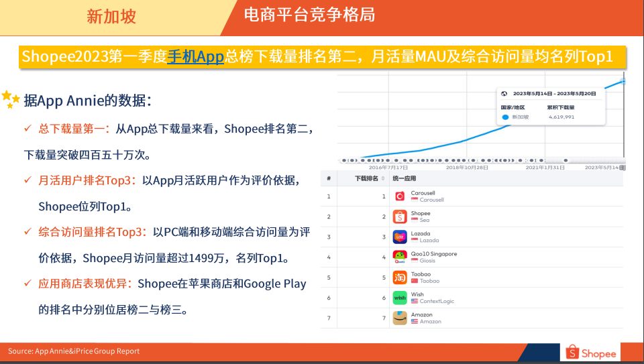The image size is (644, 364).
Task: Click the Singapore flag beside Giosis publisher
Action: [x=415, y=261]
